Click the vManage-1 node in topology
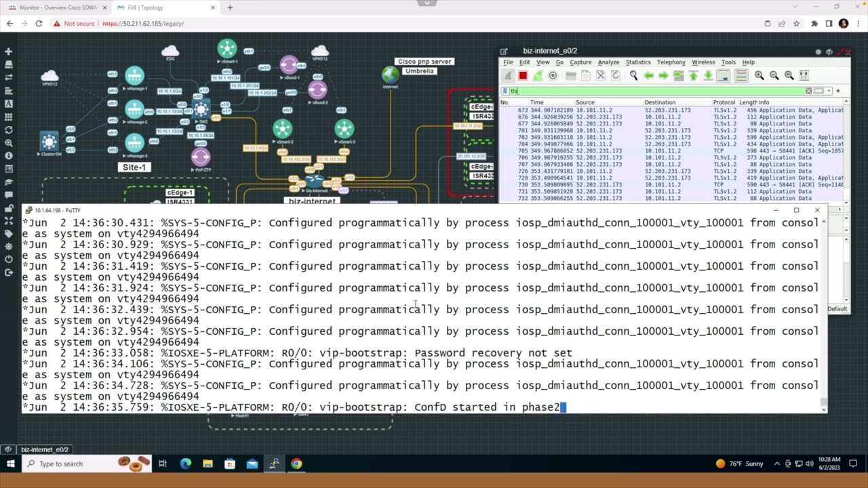 (134, 77)
